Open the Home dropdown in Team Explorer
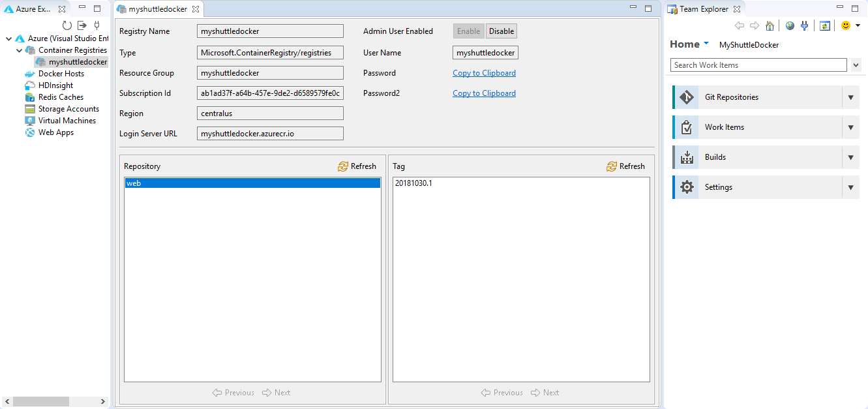The image size is (868, 409). coord(706,44)
